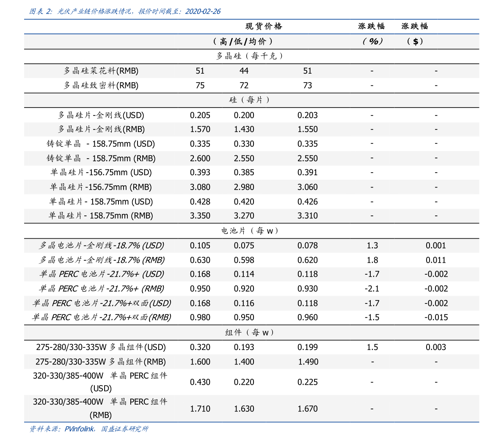Viewport: 504px width, 441px height.
Task: Click the 涨跌幅 ($) column header
Action: tap(415, 34)
